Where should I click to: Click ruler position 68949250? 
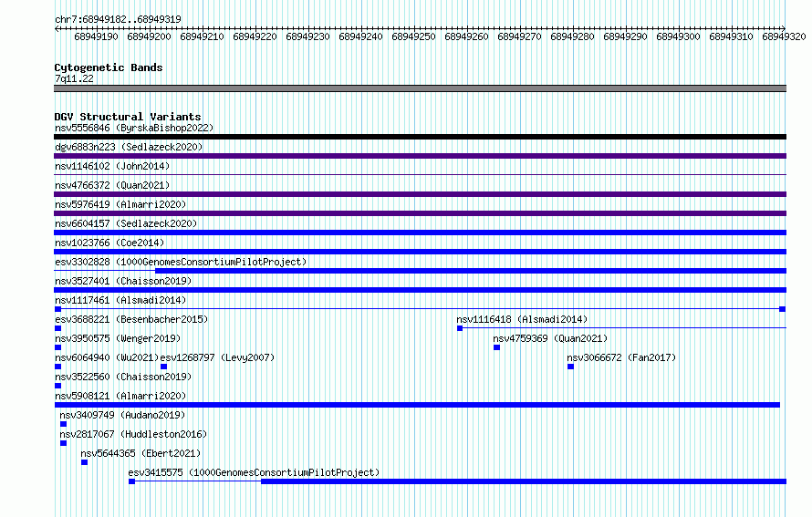[414, 36]
